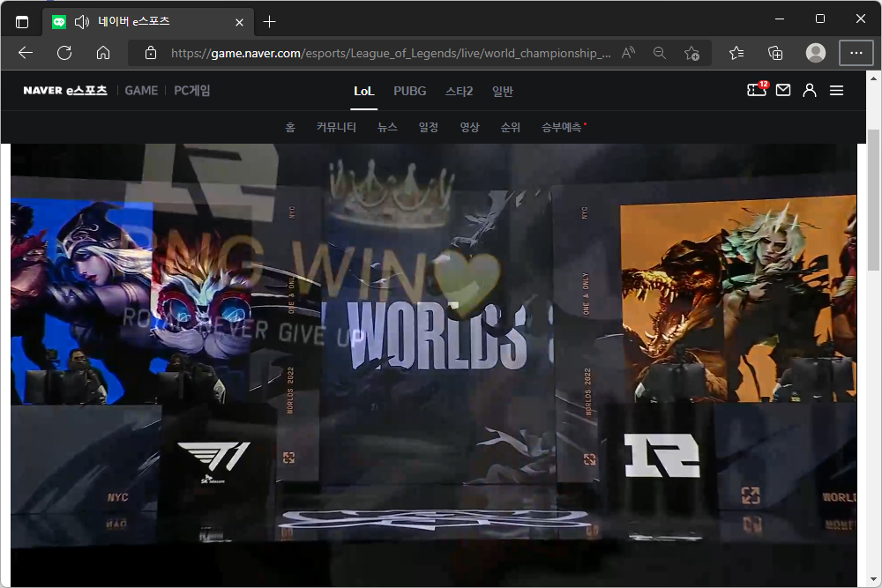Activate the Read Aloud icon
This screenshot has height=588, width=882.
tap(628, 53)
